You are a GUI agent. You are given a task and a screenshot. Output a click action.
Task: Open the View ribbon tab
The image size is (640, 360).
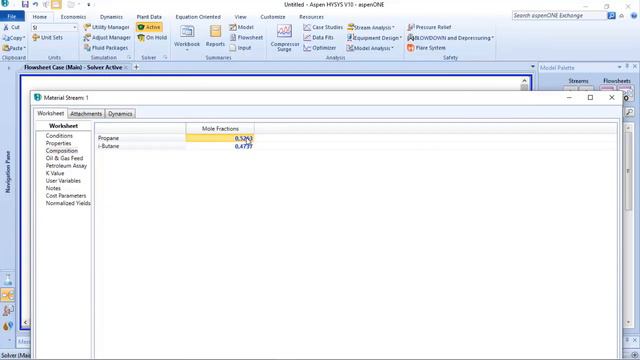tap(240, 17)
